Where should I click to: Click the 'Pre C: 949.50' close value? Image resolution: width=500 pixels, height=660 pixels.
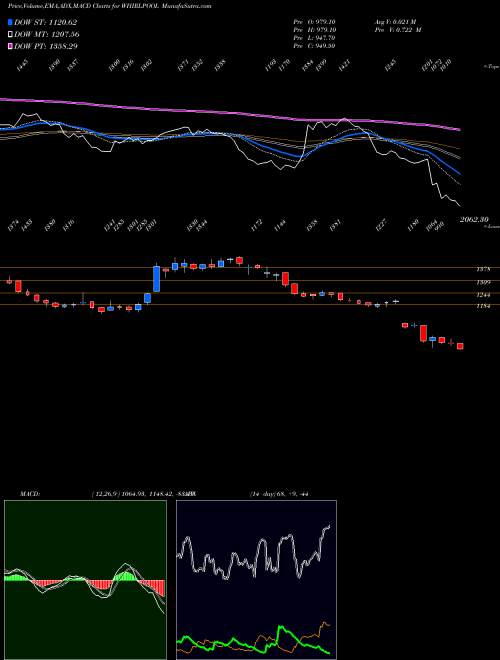pyautogui.click(x=314, y=46)
